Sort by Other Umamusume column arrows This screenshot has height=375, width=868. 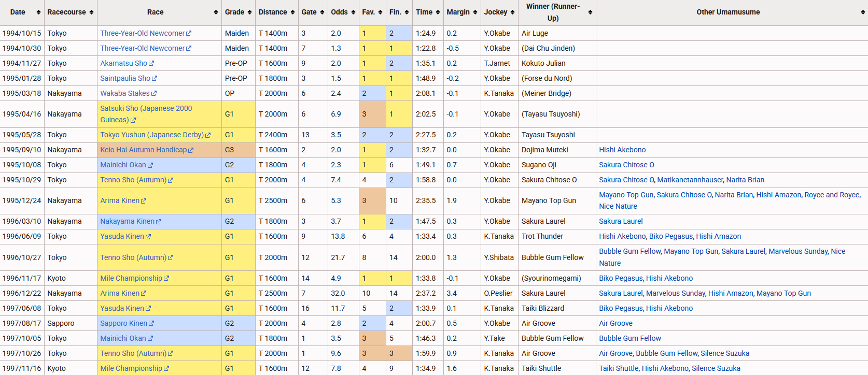click(x=863, y=12)
